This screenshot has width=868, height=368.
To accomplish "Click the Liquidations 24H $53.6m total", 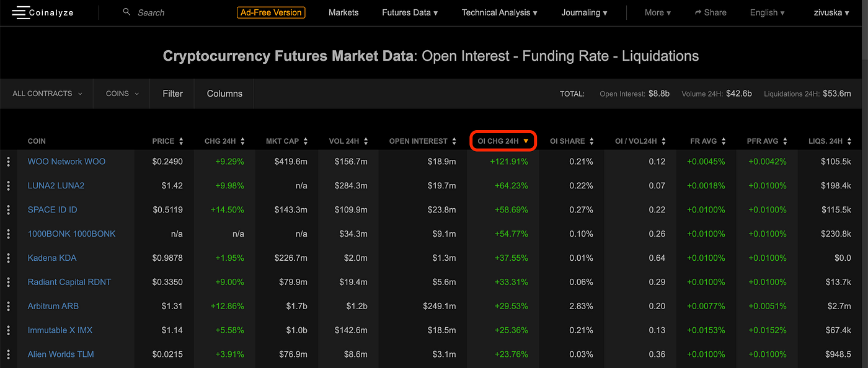I will pos(837,94).
